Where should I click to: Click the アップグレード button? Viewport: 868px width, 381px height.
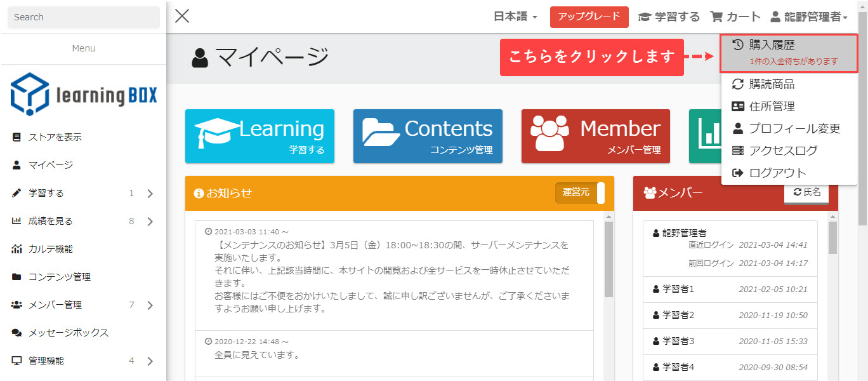589,17
